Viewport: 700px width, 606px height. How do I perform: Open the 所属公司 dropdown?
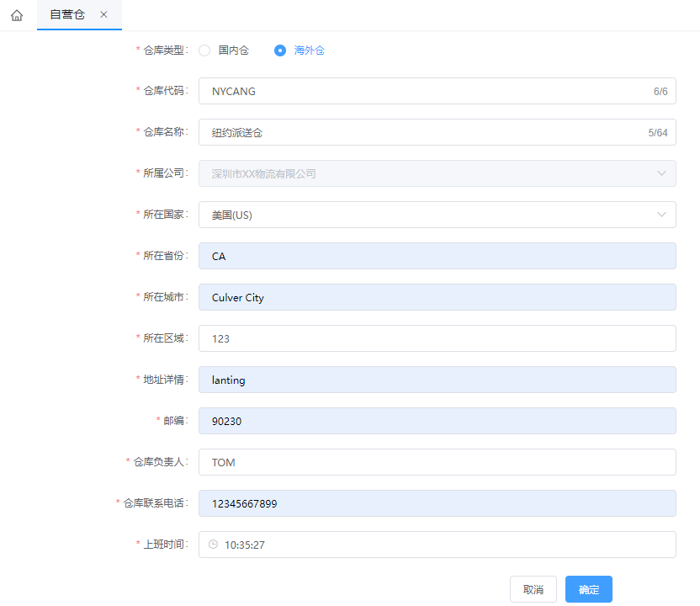[437, 173]
